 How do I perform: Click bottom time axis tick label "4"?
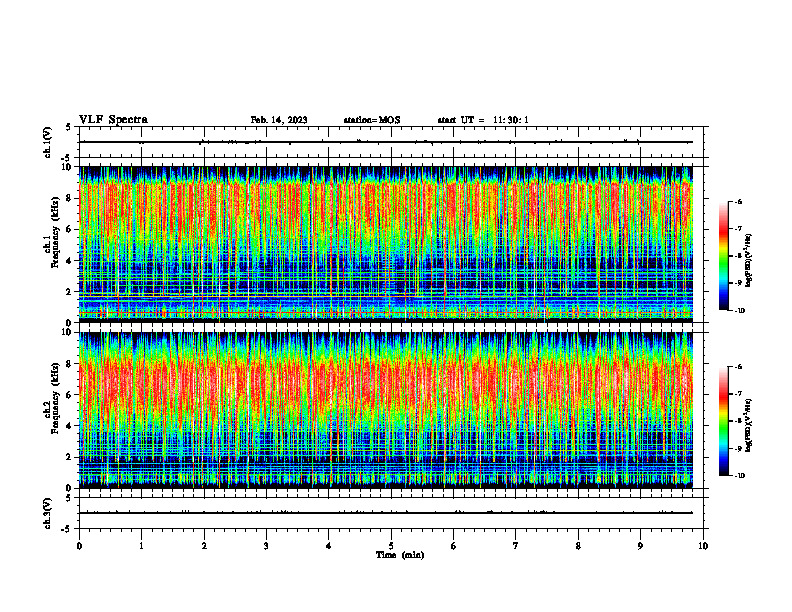tap(329, 546)
